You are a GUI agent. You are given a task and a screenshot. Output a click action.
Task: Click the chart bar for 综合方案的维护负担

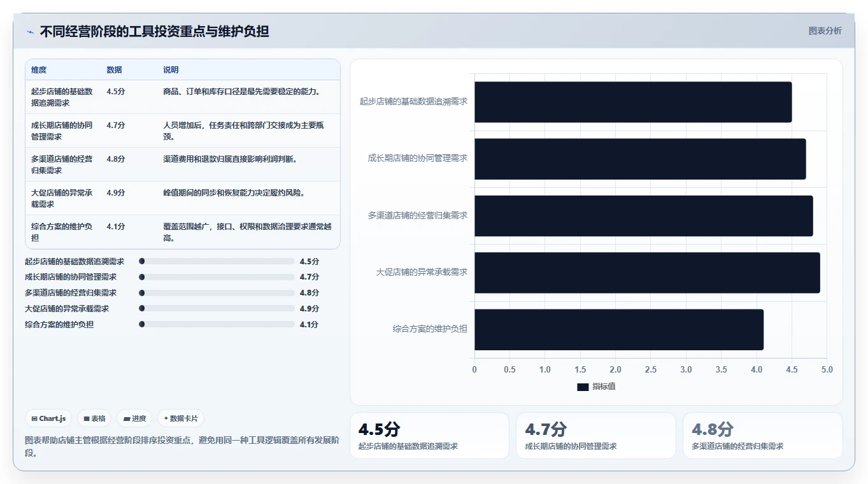619,329
